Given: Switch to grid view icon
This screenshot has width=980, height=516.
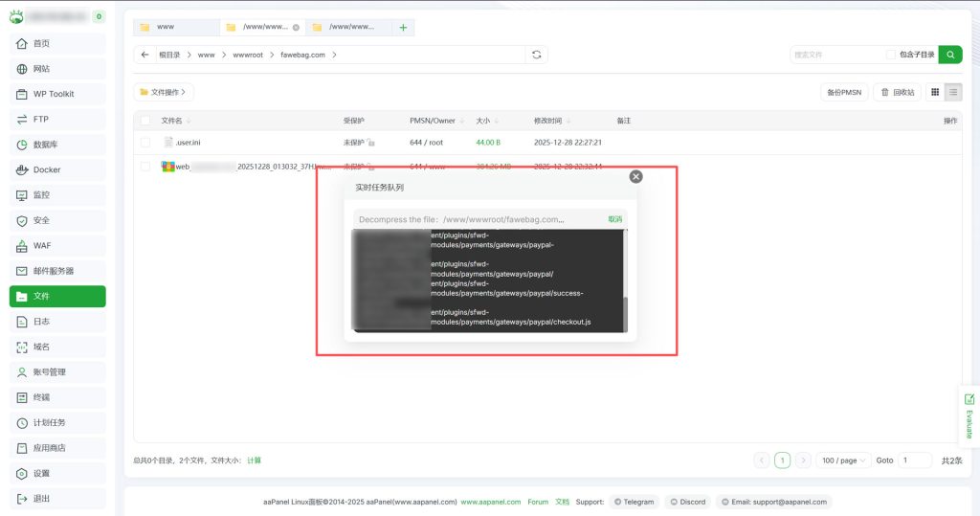Looking at the screenshot, I should pyautogui.click(x=935, y=92).
